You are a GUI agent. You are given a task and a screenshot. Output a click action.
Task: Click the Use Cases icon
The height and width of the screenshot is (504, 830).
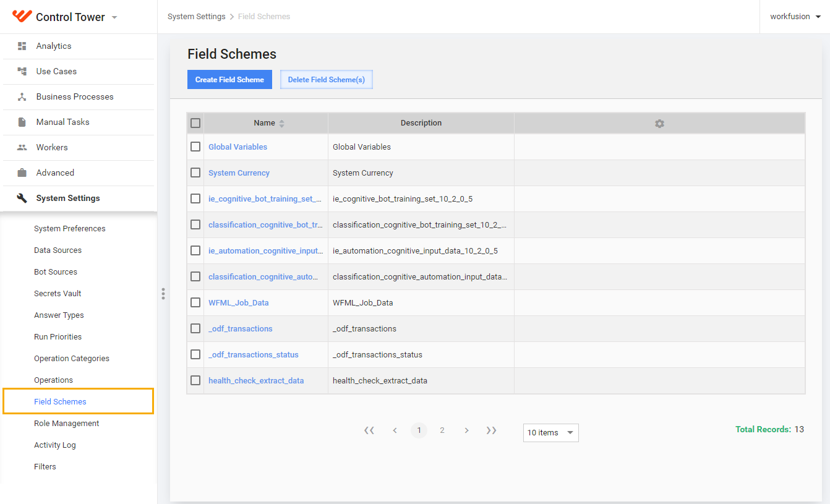(22, 72)
